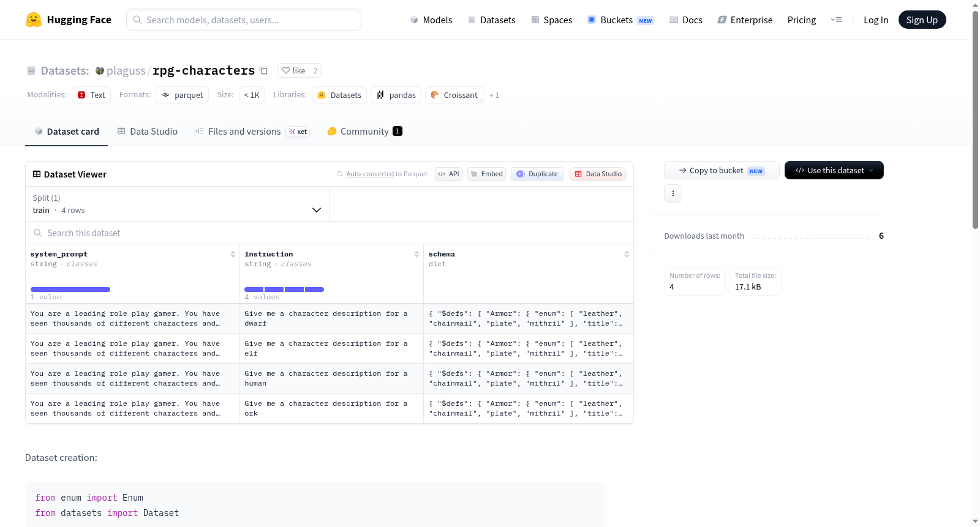Click the Search this dataset field
This screenshot has height=527, width=980.
[x=330, y=233]
